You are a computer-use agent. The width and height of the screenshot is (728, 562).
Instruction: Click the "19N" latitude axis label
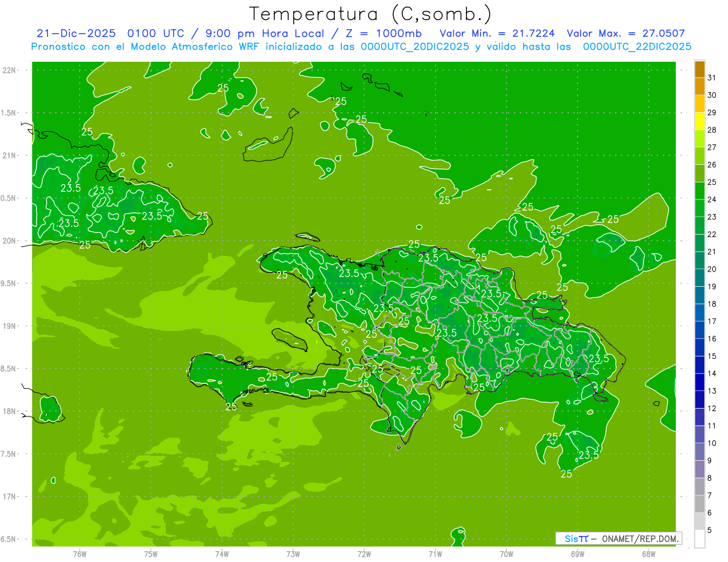pyautogui.click(x=10, y=326)
